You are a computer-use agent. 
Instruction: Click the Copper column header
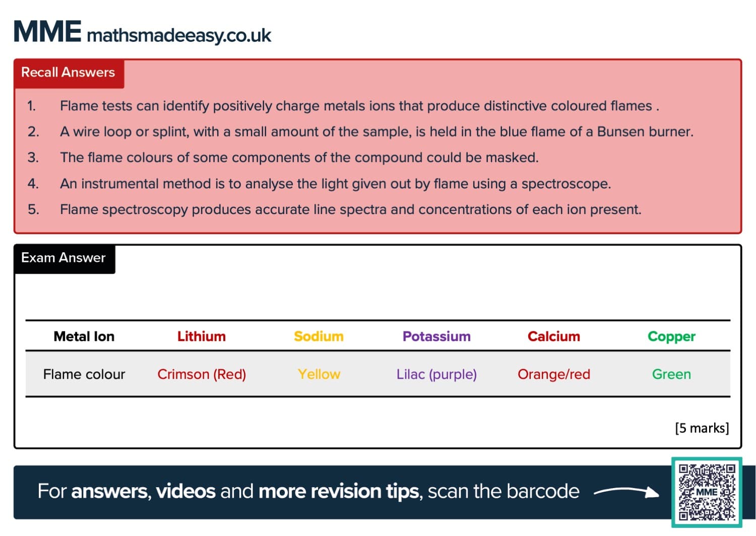[671, 337]
